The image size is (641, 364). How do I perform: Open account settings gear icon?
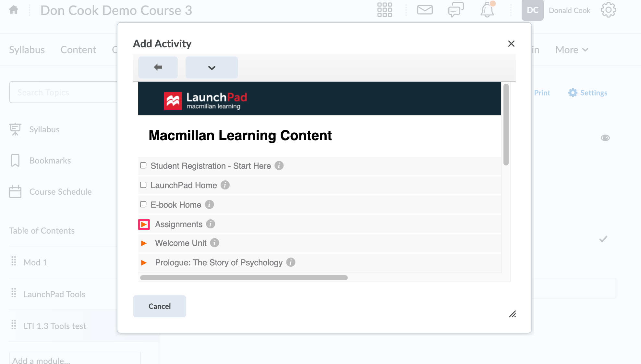click(608, 10)
